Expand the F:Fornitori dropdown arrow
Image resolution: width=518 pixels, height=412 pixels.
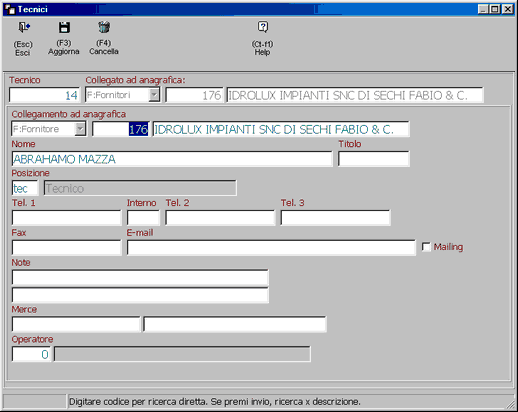coord(154,95)
